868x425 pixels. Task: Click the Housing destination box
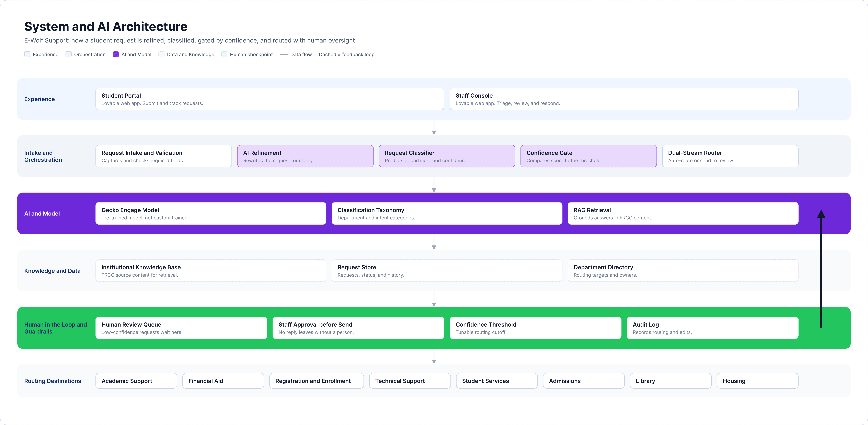757,381
